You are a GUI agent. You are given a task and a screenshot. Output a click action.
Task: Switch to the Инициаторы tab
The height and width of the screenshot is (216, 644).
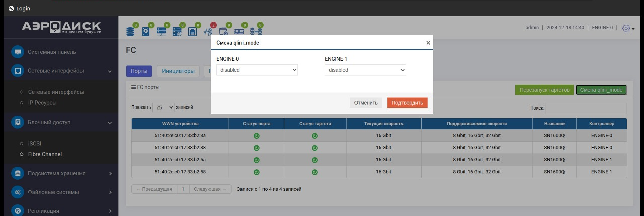[178, 71]
